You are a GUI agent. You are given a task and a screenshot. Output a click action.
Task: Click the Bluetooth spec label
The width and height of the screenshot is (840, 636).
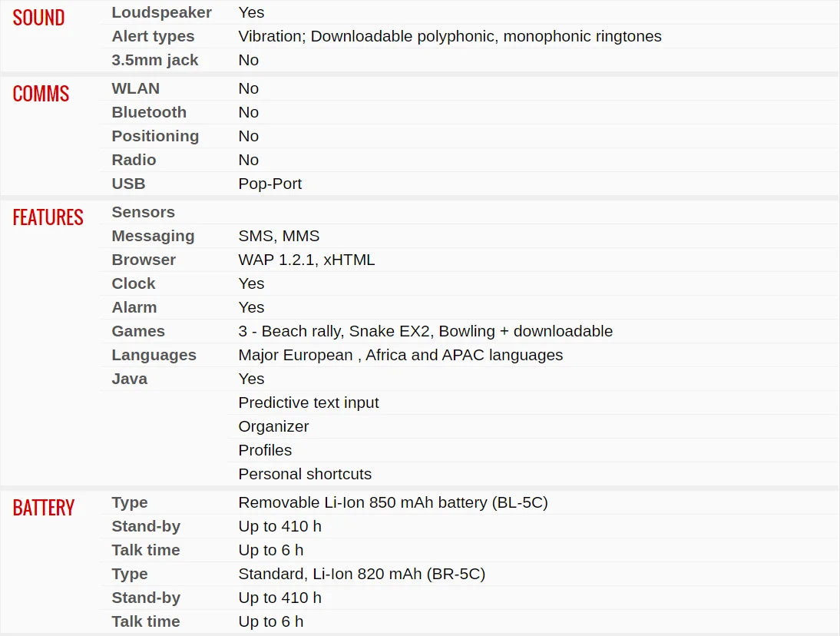click(x=149, y=112)
